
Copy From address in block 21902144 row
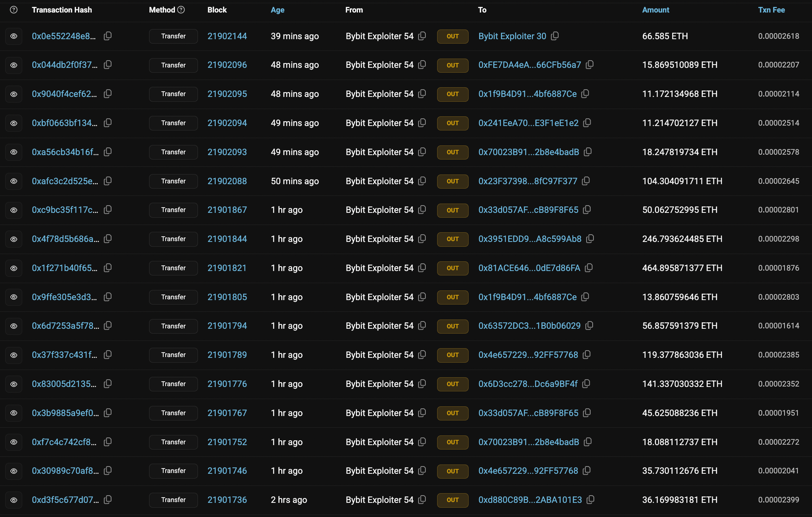click(422, 36)
